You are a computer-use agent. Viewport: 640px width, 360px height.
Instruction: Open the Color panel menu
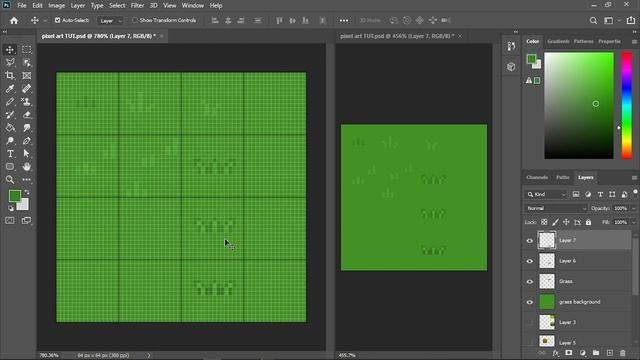click(634, 42)
